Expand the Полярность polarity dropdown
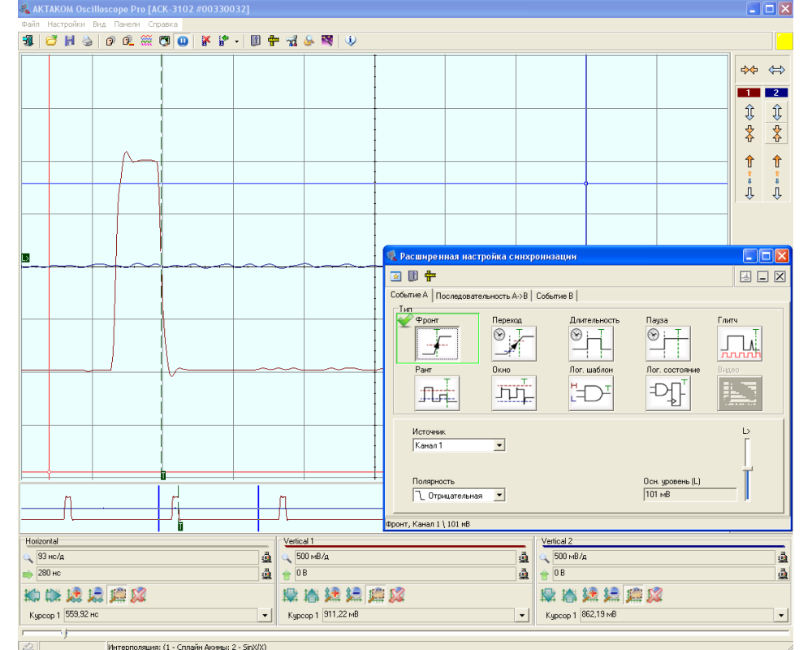Viewport: 812px width, 650px height. point(499,495)
